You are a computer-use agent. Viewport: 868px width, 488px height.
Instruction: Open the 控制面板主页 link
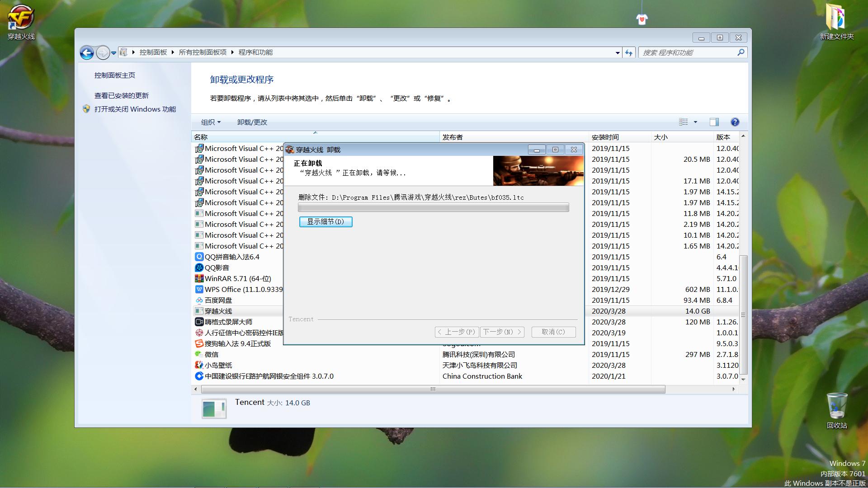[x=115, y=75]
